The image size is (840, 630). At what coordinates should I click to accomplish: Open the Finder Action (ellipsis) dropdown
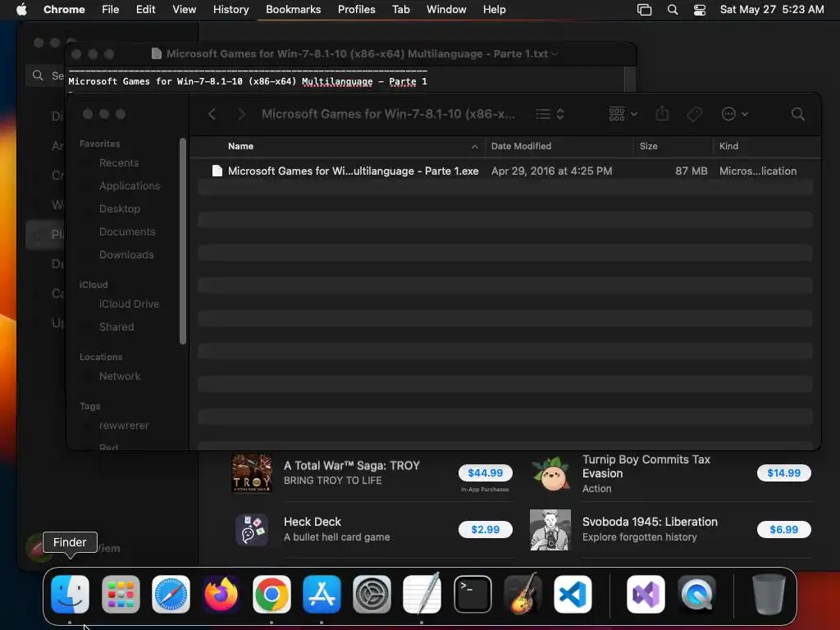734,114
